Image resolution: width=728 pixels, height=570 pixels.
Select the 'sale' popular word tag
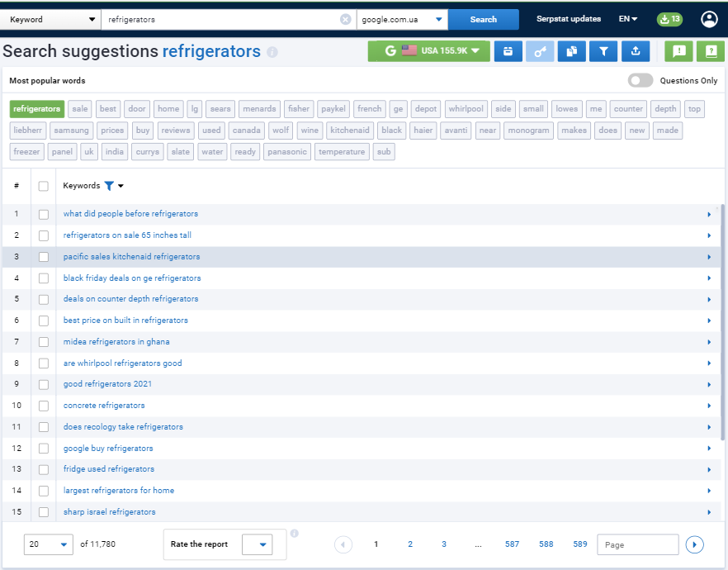click(80, 109)
